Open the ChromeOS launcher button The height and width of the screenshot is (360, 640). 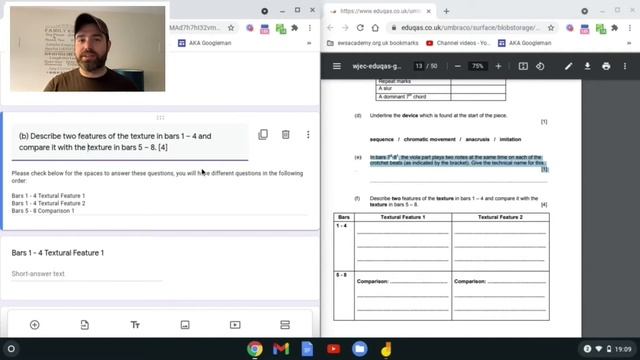(x=11, y=349)
